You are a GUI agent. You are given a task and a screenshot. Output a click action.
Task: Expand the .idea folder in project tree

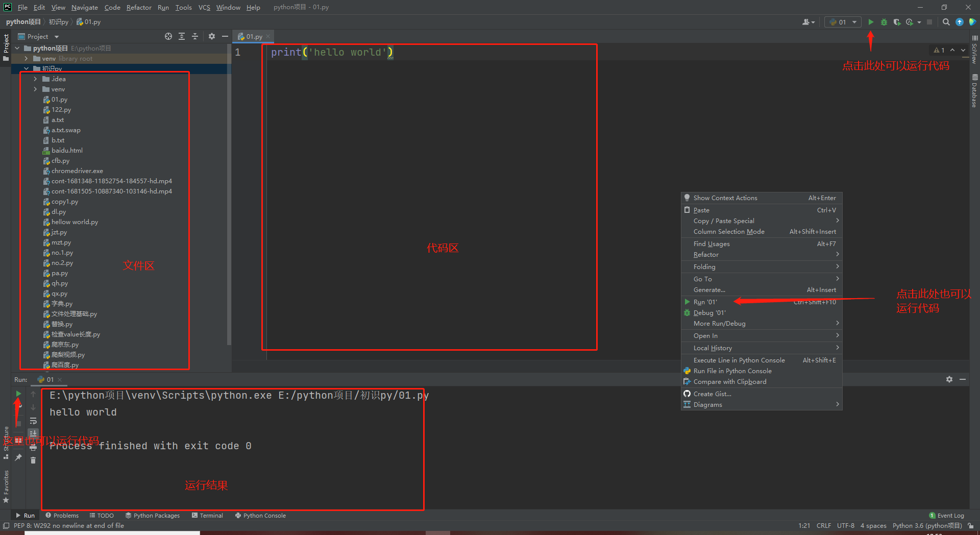point(35,79)
